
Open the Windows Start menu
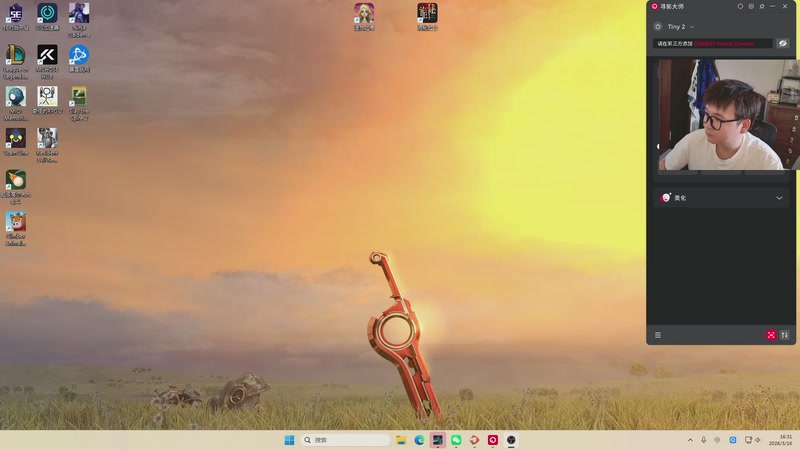pyautogui.click(x=289, y=440)
